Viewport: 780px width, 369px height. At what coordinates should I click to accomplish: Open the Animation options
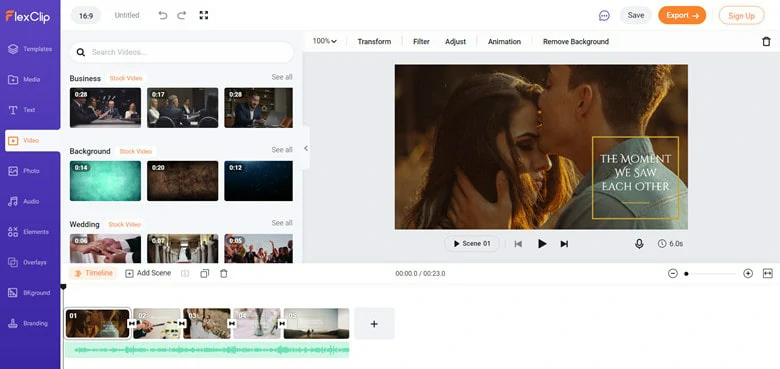click(x=504, y=42)
